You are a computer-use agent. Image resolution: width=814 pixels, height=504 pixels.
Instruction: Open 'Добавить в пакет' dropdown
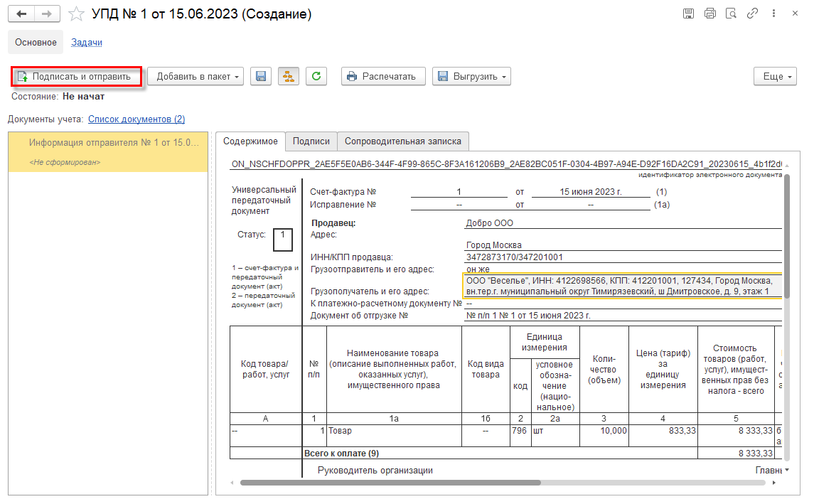[x=196, y=76]
